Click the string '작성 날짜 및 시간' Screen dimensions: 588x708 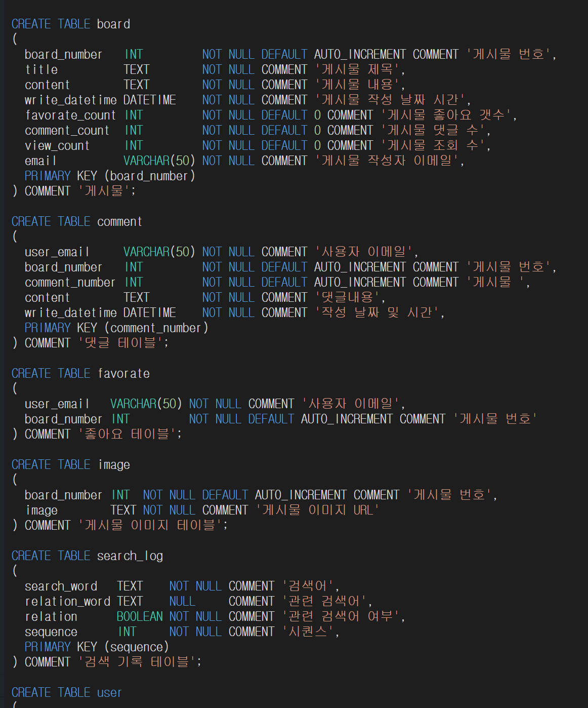[x=377, y=312]
